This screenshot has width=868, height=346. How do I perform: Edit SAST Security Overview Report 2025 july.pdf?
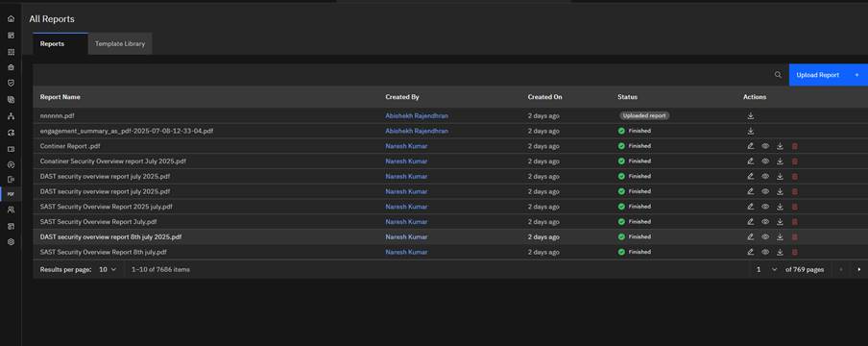pos(751,207)
